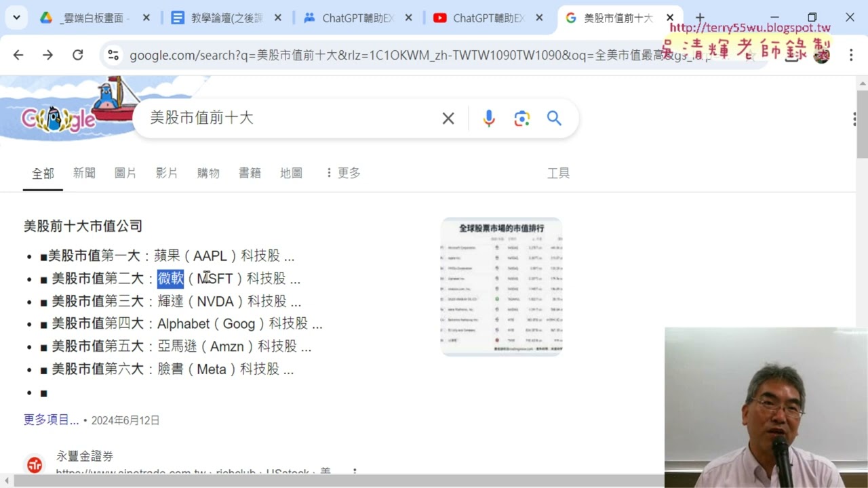Open the tab search dropdown arrow

16,18
